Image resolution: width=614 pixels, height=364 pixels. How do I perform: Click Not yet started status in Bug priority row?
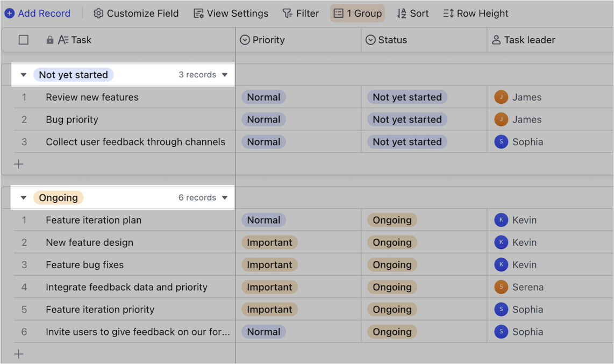(x=407, y=119)
